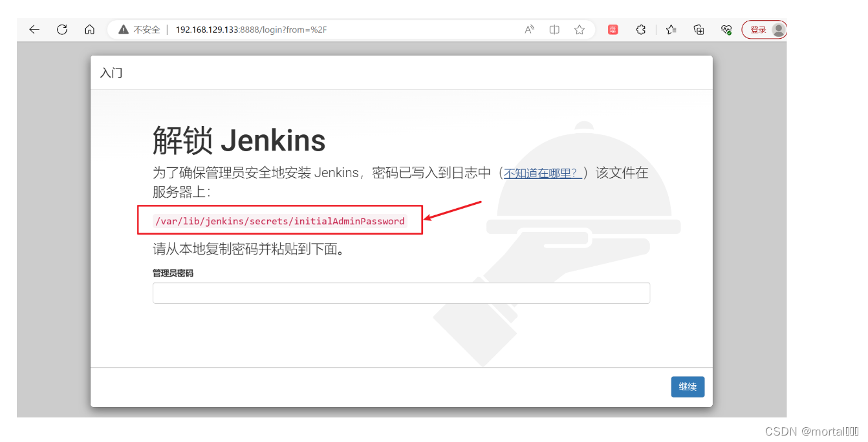Focus the 管理员密码 input field
The image size is (868, 442).
point(401,293)
